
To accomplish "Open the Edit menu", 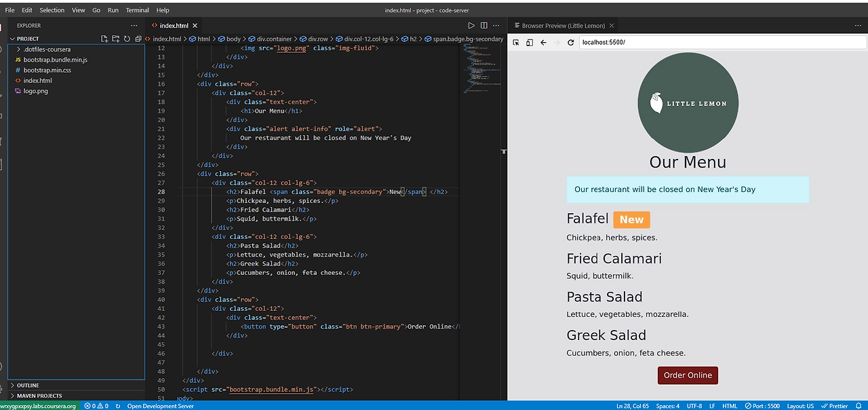I will tap(27, 10).
